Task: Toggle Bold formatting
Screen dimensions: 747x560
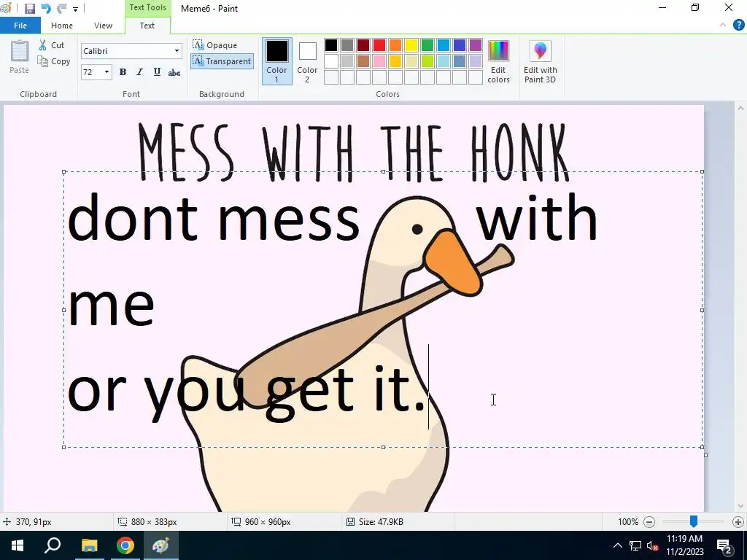Action: pos(123,72)
